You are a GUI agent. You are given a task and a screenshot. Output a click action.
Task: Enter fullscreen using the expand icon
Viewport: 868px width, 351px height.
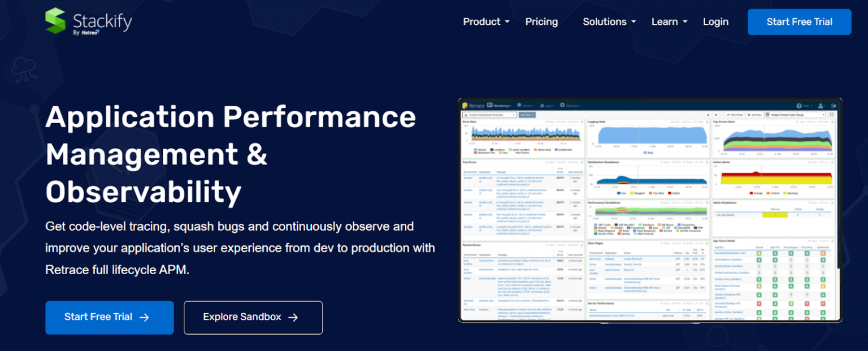pyautogui.click(x=831, y=114)
